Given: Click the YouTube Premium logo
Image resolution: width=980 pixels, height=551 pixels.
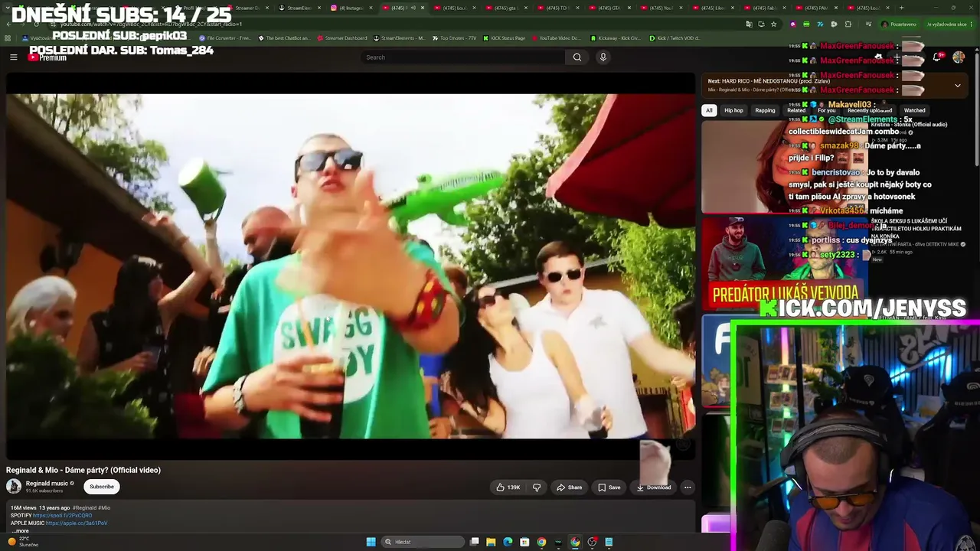Looking at the screenshot, I should (x=47, y=57).
